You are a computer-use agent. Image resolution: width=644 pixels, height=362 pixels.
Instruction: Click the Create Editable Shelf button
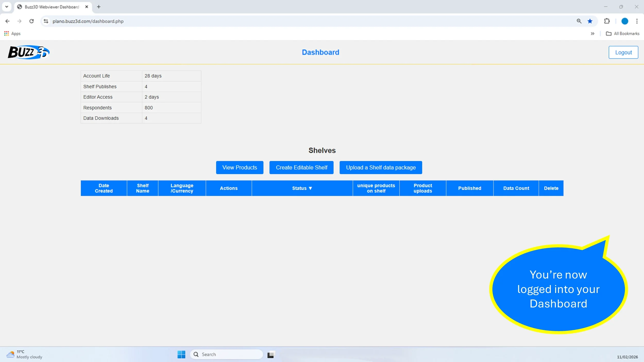pos(301,167)
